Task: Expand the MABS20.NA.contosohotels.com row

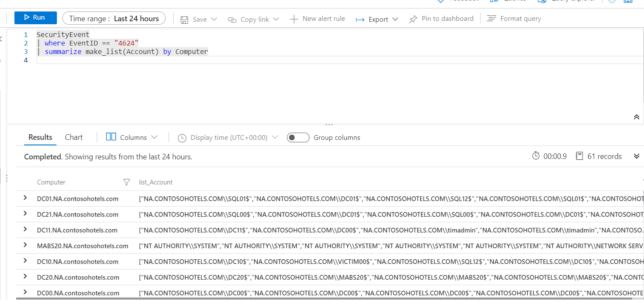Action: click(x=25, y=245)
